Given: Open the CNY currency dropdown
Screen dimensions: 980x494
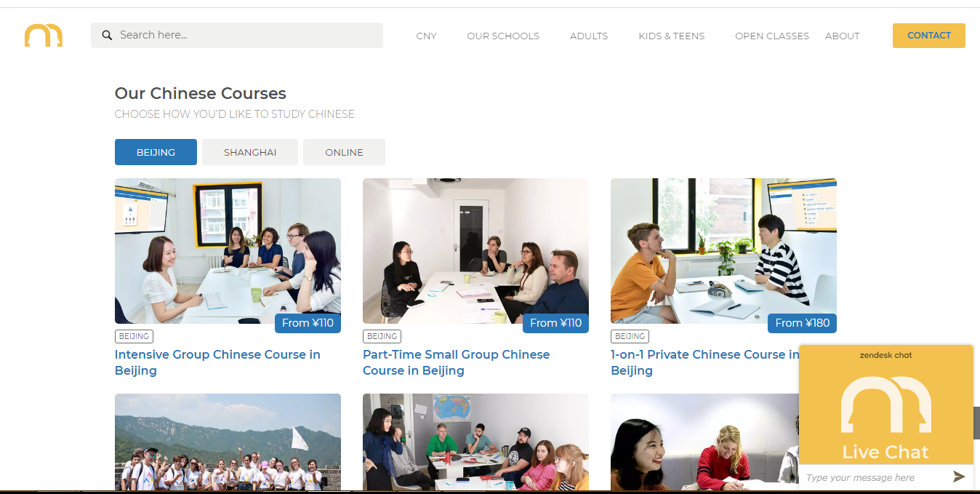Looking at the screenshot, I should click(x=426, y=36).
